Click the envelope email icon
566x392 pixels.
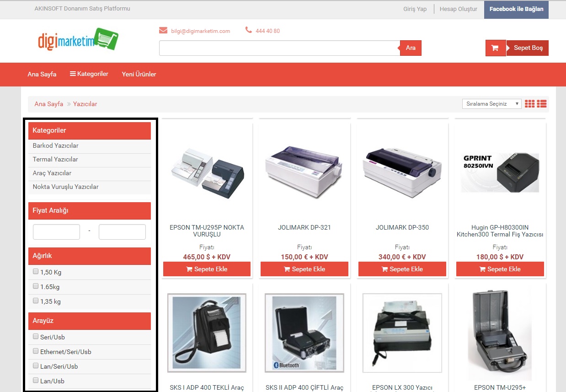coord(163,31)
